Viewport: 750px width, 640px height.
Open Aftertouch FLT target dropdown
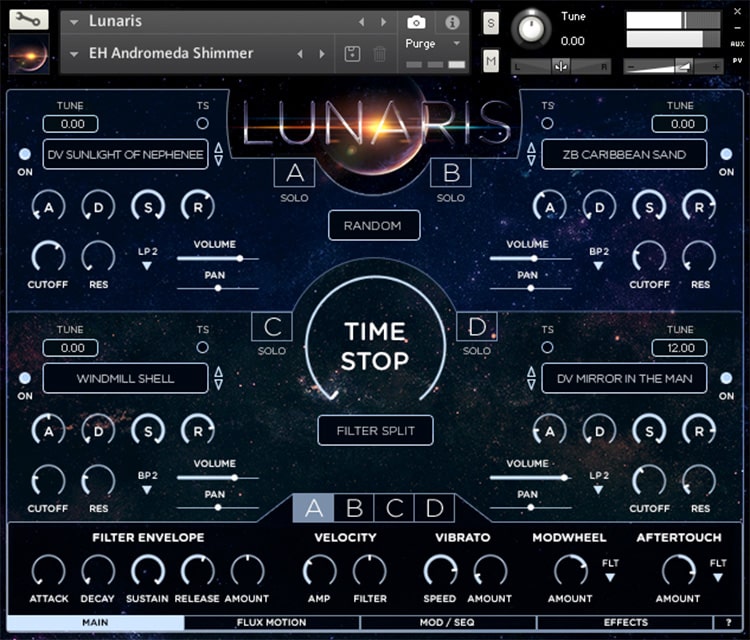tap(717, 577)
